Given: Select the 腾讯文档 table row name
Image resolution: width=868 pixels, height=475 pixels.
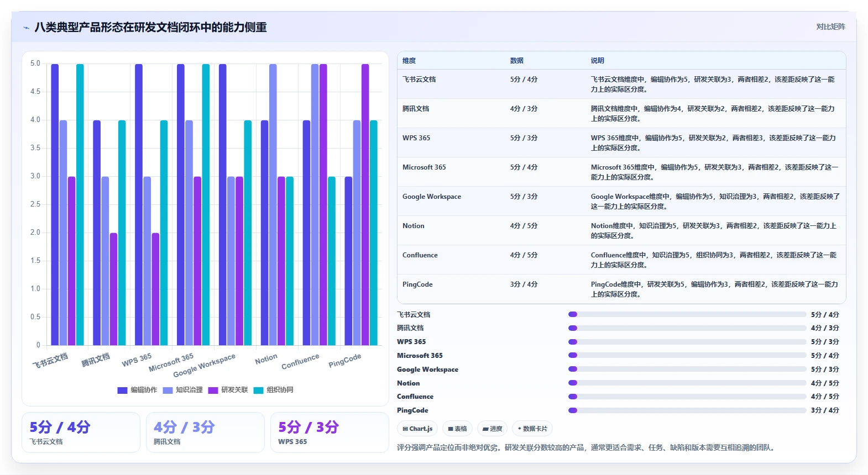Looking at the screenshot, I should coord(416,109).
